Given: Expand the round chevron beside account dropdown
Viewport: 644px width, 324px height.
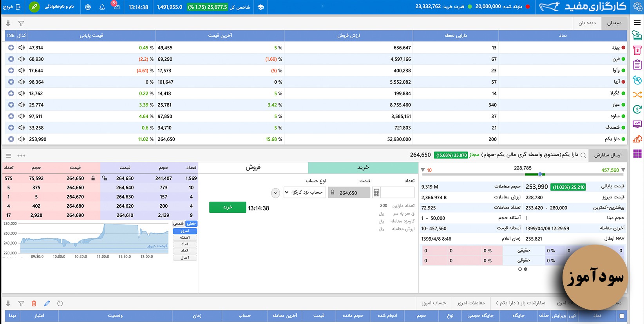Looking at the screenshot, I should [276, 193].
